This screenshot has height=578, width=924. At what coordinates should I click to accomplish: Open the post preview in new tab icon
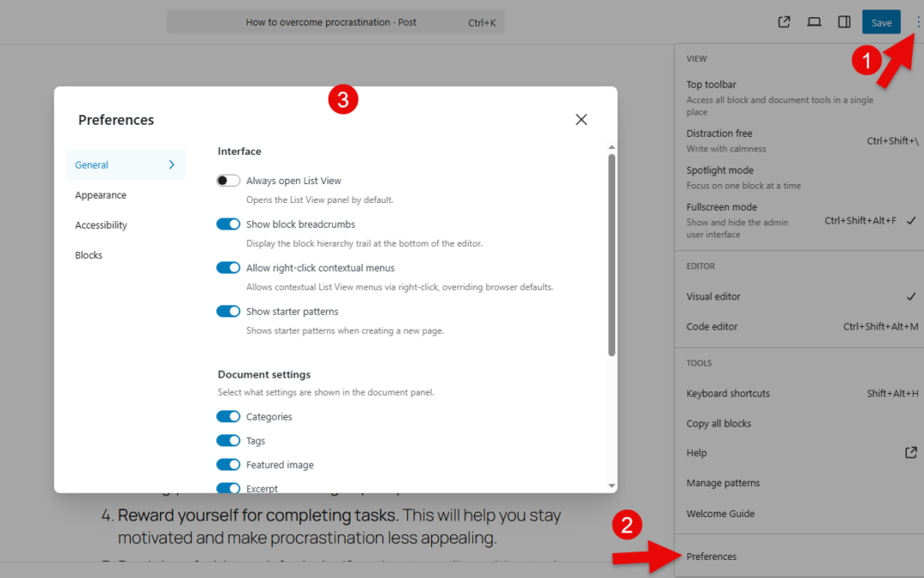pyautogui.click(x=784, y=22)
